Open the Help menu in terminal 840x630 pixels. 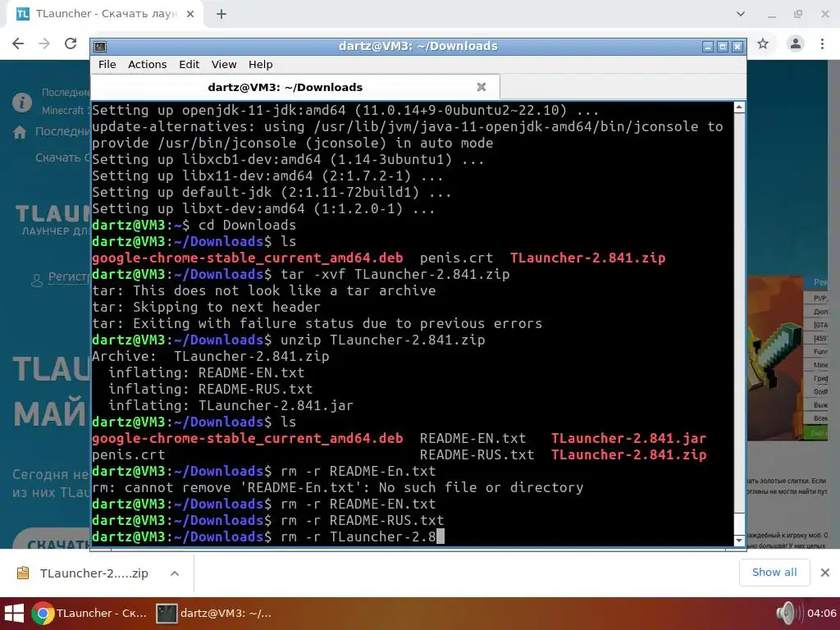tap(260, 64)
